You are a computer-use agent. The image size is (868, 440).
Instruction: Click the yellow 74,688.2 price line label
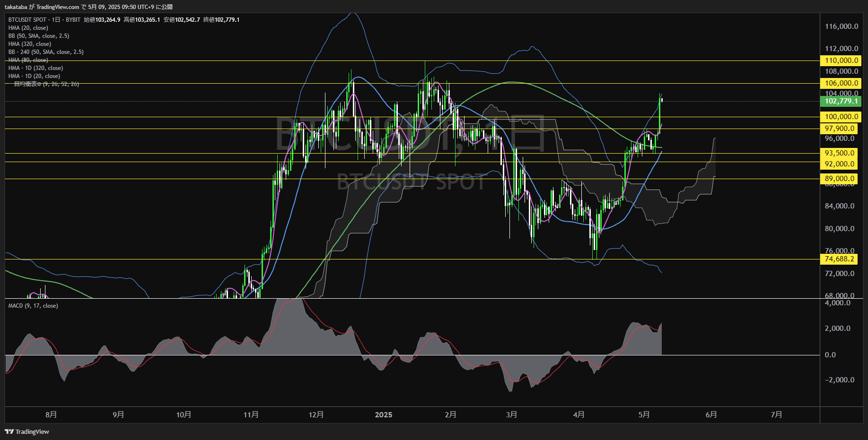click(840, 259)
